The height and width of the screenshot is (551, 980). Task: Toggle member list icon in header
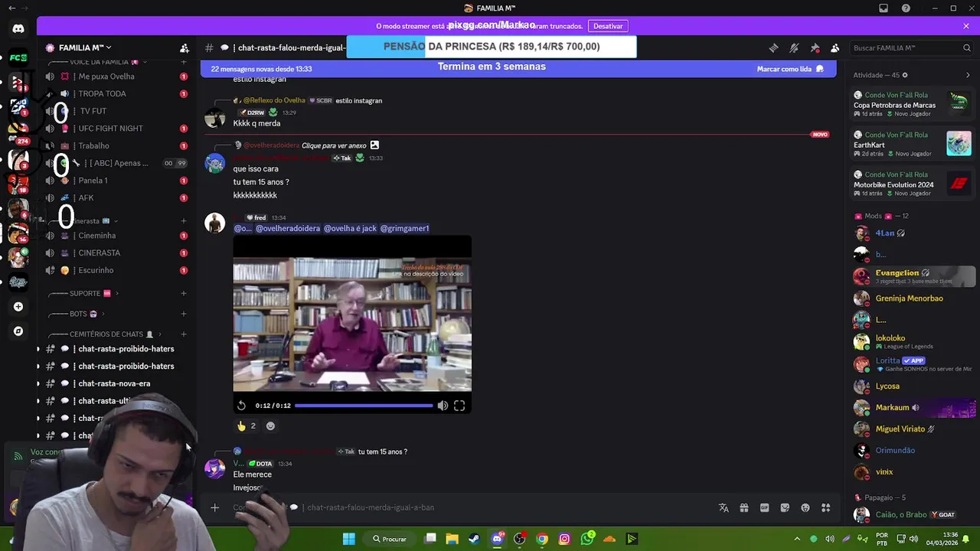[x=835, y=47]
